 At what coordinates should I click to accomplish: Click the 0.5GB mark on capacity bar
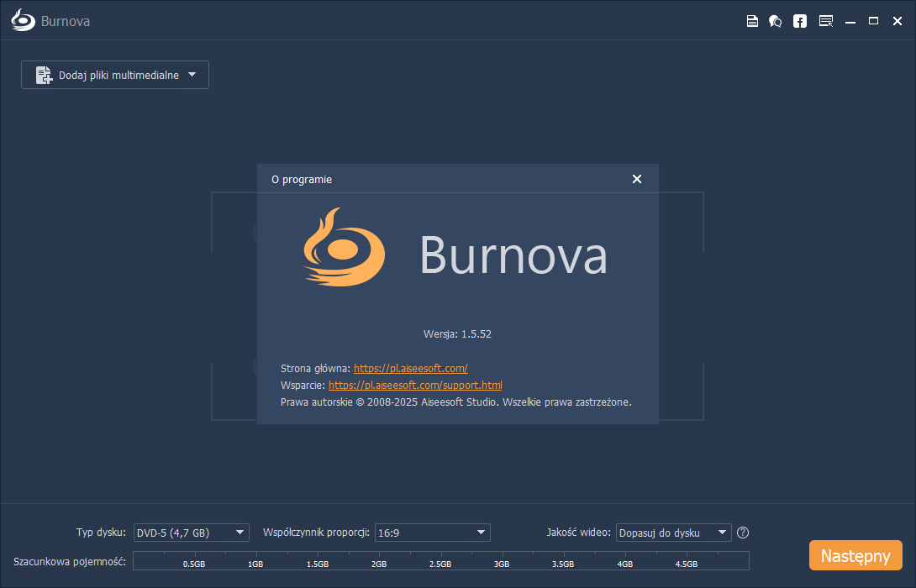point(194,564)
